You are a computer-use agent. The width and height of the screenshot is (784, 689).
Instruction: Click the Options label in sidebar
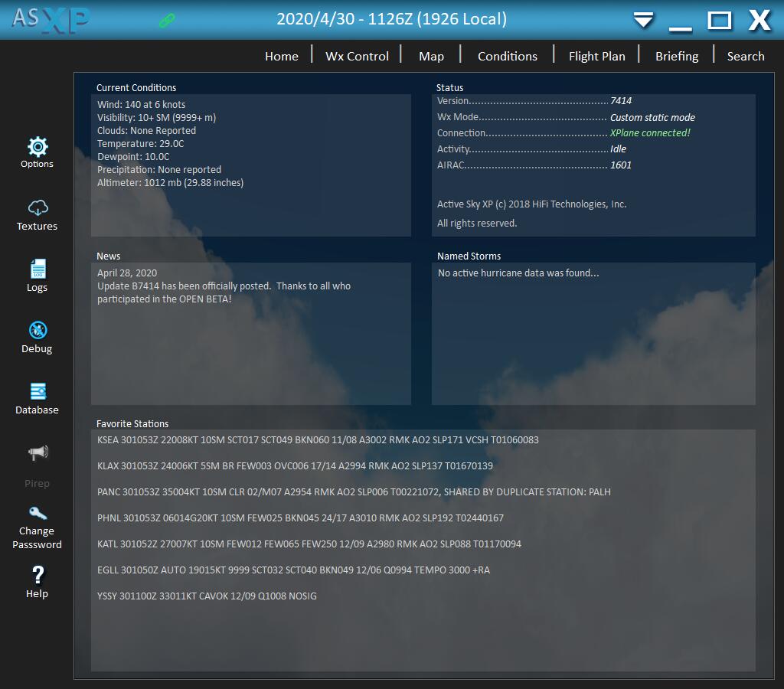37,164
